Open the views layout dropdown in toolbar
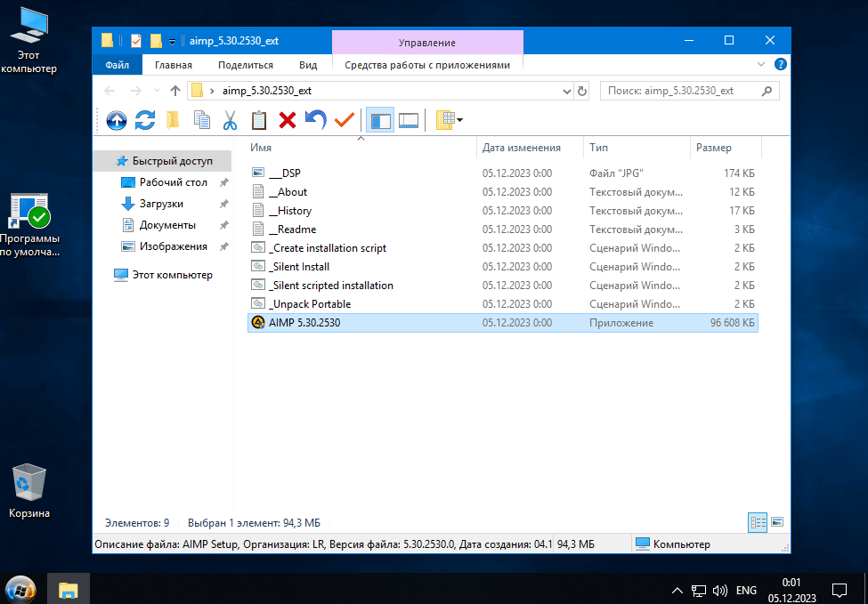 click(449, 120)
